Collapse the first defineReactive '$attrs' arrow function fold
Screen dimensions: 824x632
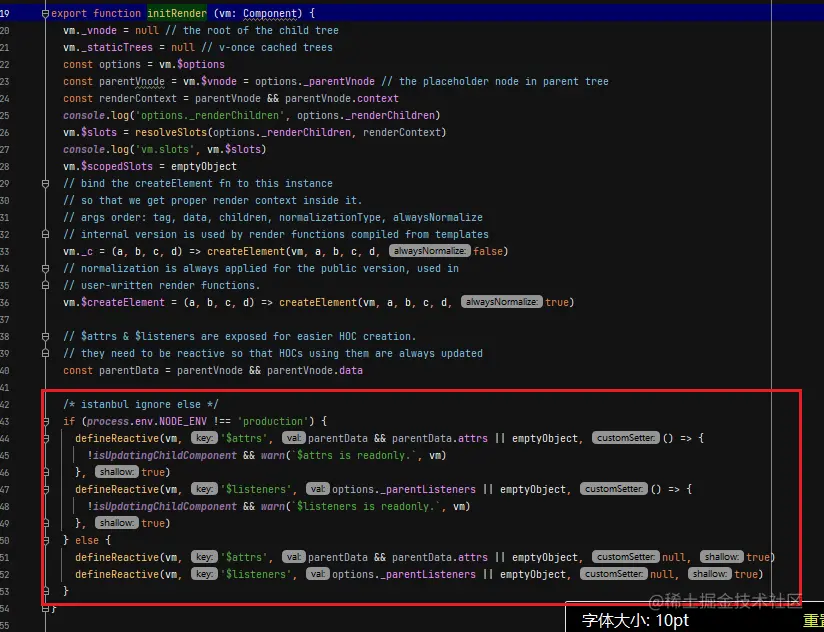45,438
